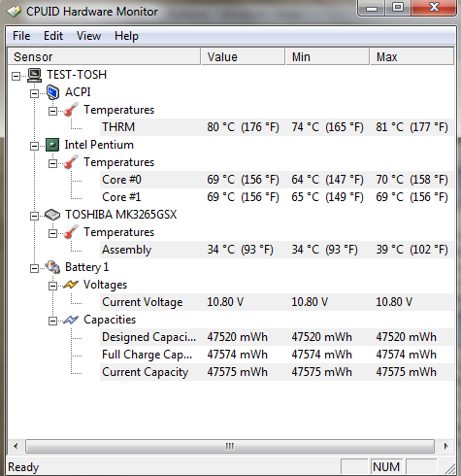Open the File menu
The image size is (461, 476).
[21, 36]
